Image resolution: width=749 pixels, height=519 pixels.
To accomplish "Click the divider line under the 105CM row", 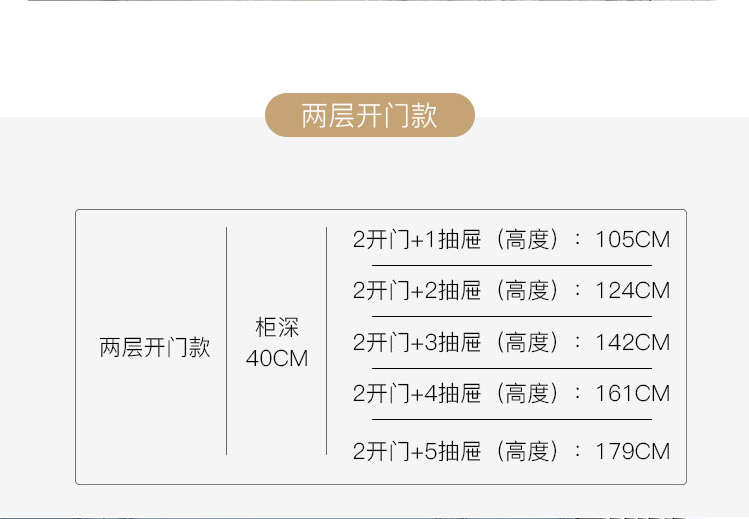I will (x=512, y=265).
